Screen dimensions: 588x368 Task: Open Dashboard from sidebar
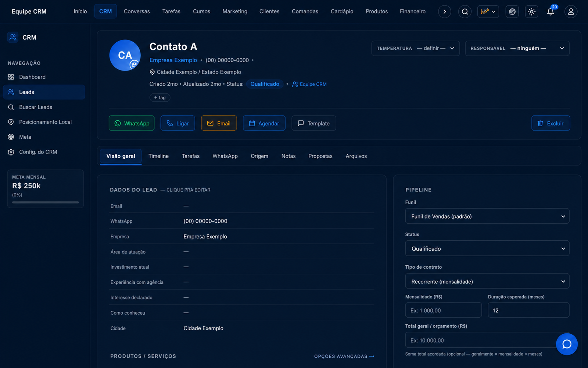pos(44,77)
